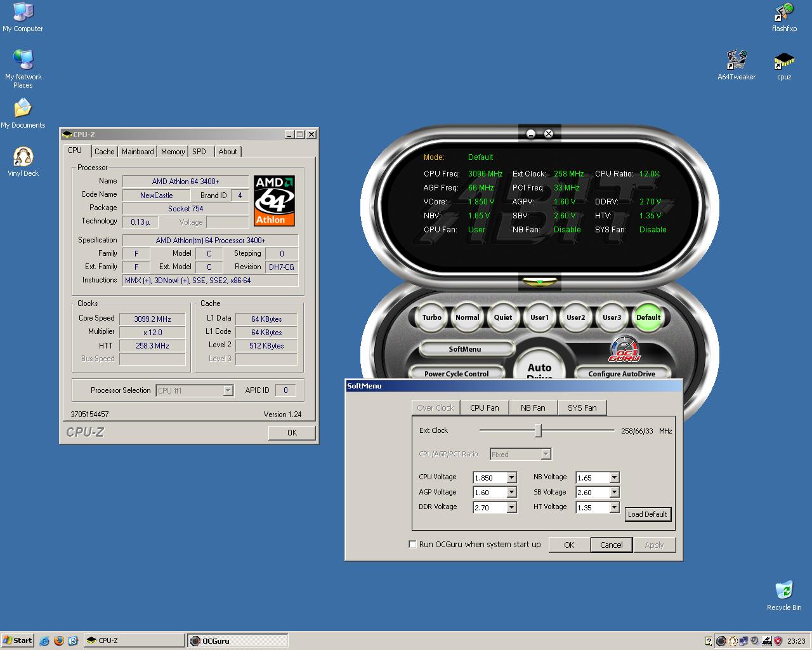Launch the flashfxp desktop shortcut
812x650 pixels.
[784, 17]
